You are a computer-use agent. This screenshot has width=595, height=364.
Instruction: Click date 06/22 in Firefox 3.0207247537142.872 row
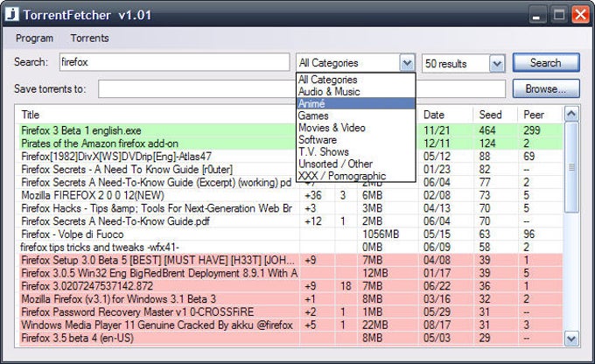437,286
